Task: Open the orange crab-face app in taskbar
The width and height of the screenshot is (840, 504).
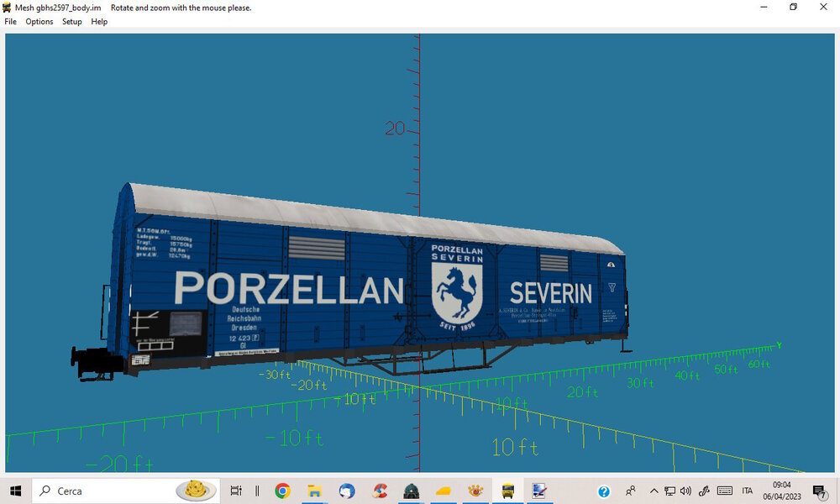Action: pos(475,491)
